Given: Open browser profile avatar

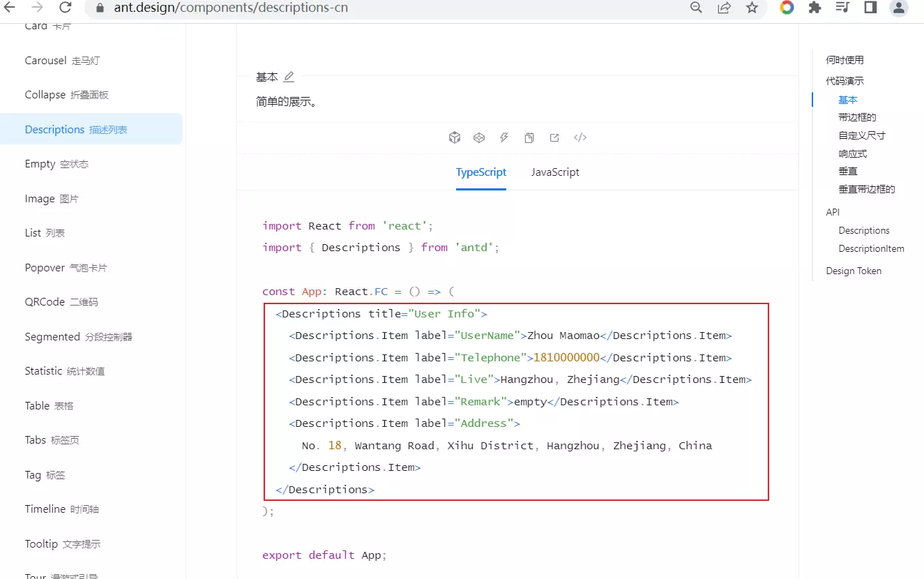Looking at the screenshot, I should (899, 8).
